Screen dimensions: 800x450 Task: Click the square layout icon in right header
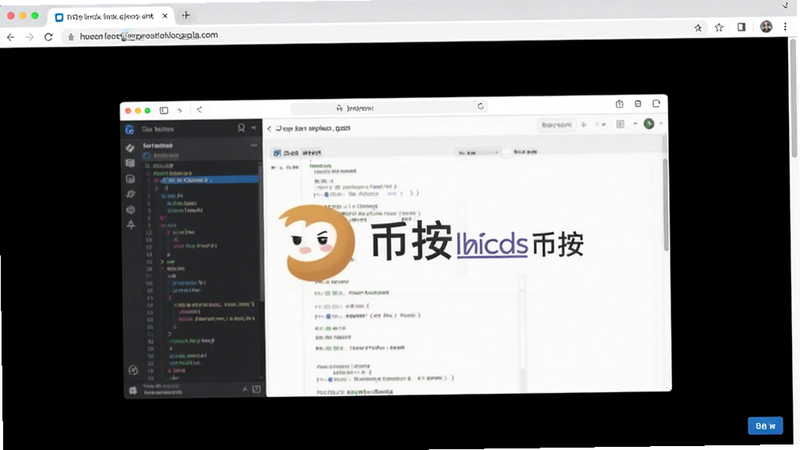(620, 124)
